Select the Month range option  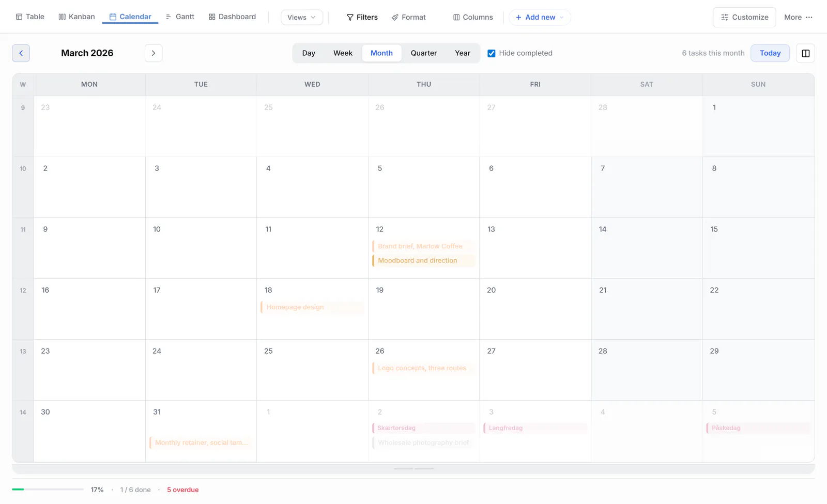point(381,53)
